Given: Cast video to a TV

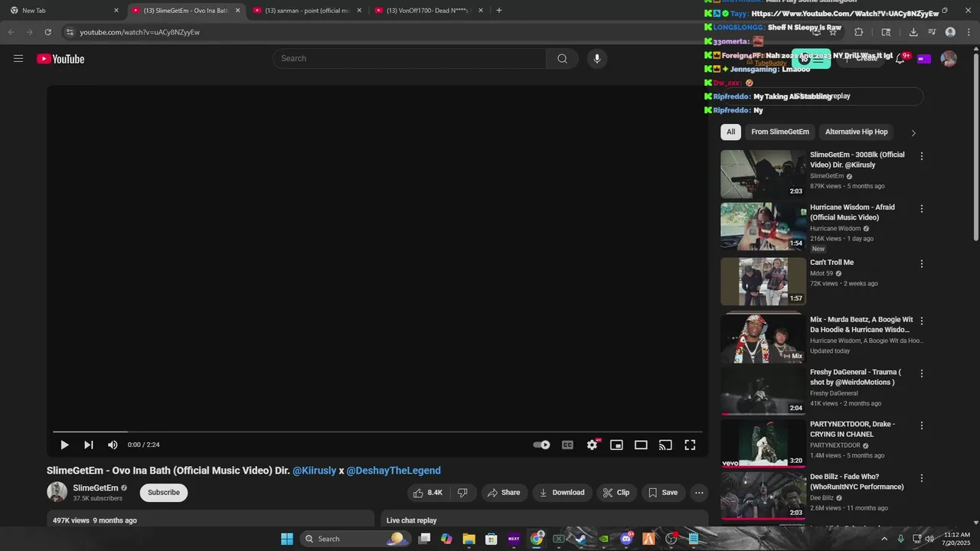Looking at the screenshot, I should click(x=665, y=445).
